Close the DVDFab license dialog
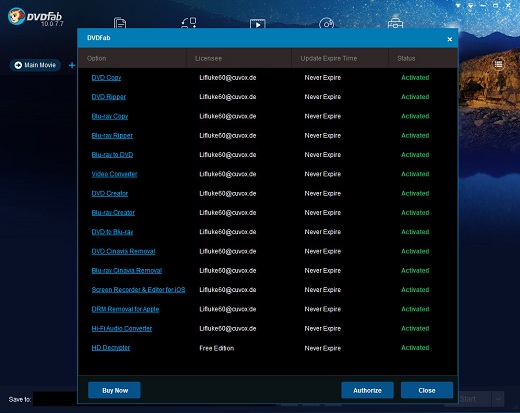Viewport: 520px width, 413px height. [x=449, y=39]
